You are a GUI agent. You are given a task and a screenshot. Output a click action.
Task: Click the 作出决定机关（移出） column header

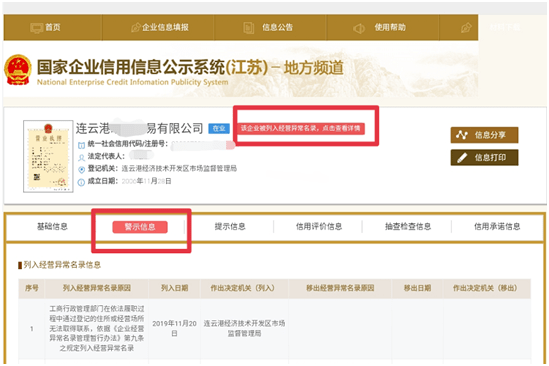[487, 288]
